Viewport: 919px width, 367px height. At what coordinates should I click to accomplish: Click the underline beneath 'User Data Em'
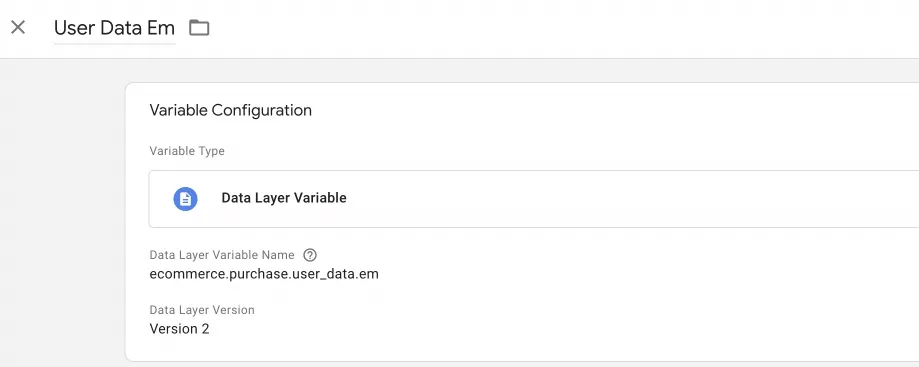click(114, 43)
